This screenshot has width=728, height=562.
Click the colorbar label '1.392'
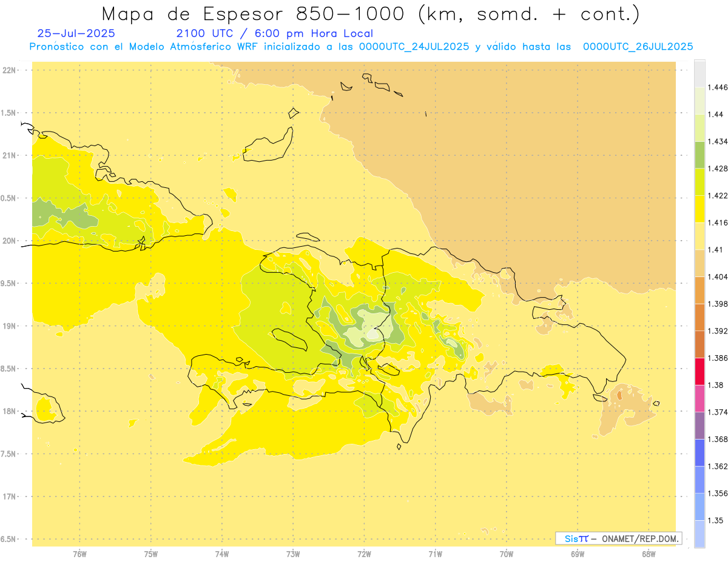(717, 331)
